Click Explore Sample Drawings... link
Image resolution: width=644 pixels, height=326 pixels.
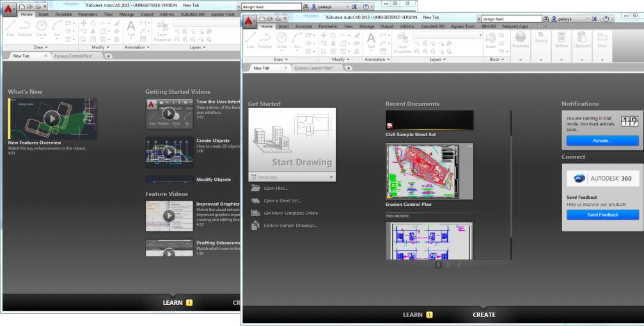pos(290,225)
